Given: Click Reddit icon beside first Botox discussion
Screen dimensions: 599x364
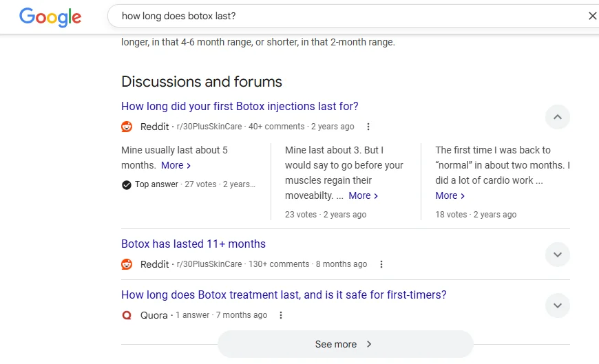Looking at the screenshot, I should coord(127,127).
